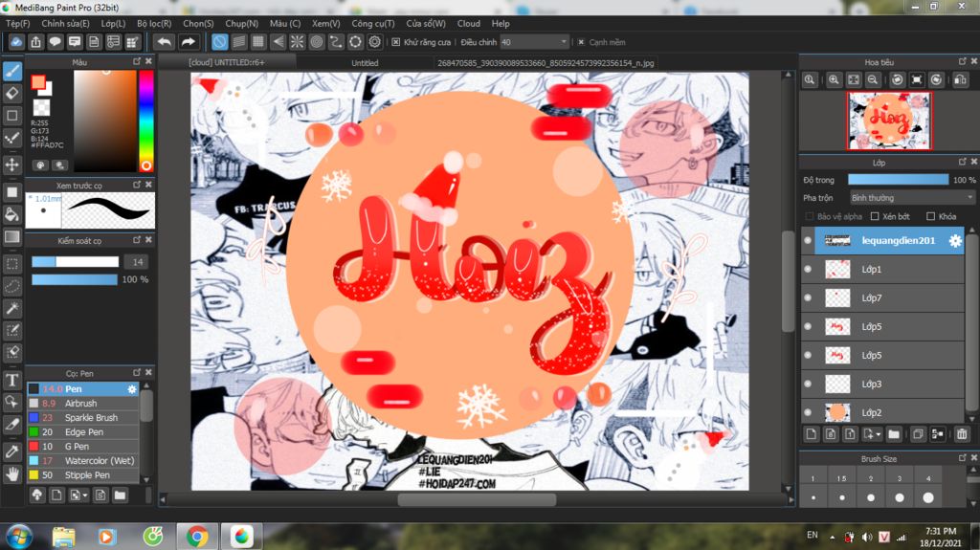Select the Bucket fill tool
Viewport: 980px width, 550px height.
[12, 214]
